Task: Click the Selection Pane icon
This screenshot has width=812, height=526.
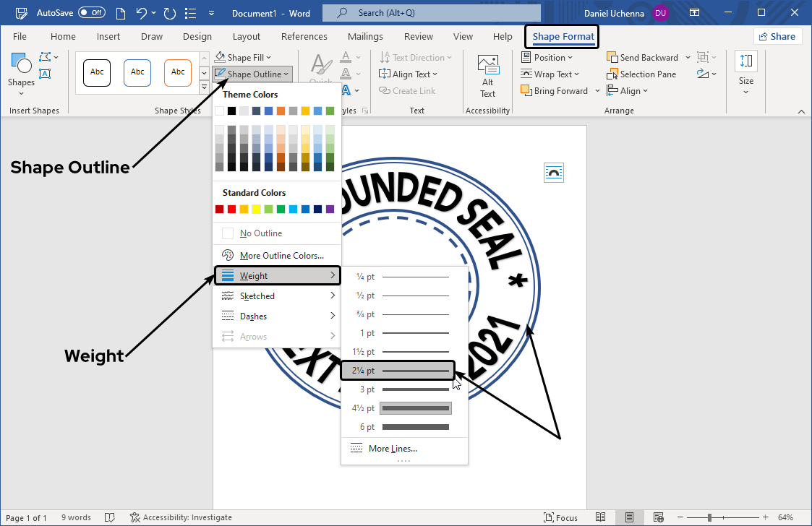Action: pyautogui.click(x=612, y=74)
